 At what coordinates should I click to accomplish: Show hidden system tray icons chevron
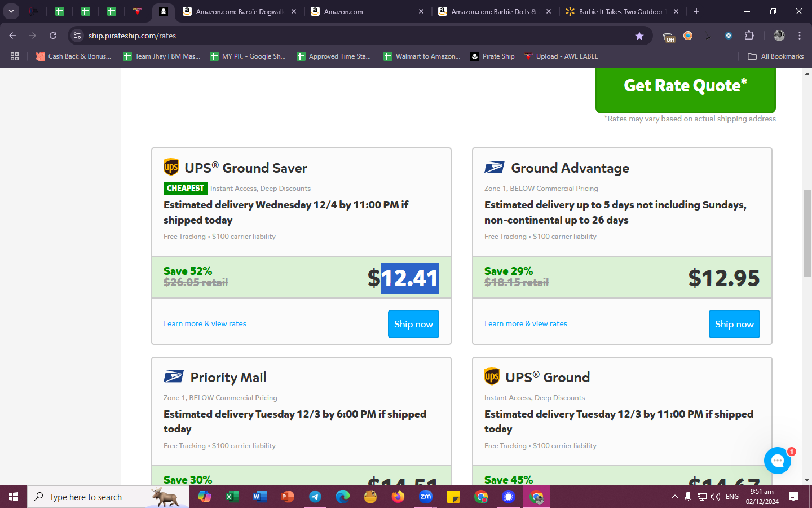tap(674, 497)
